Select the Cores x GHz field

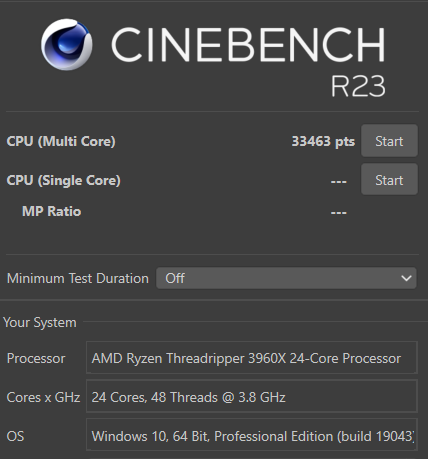coord(252,396)
